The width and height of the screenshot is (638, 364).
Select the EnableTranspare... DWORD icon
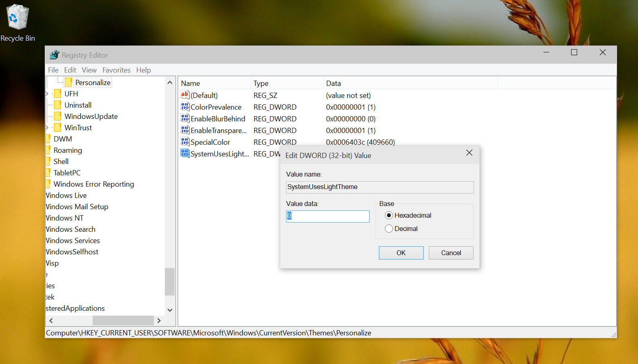pyautogui.click(x=185, y=130)
